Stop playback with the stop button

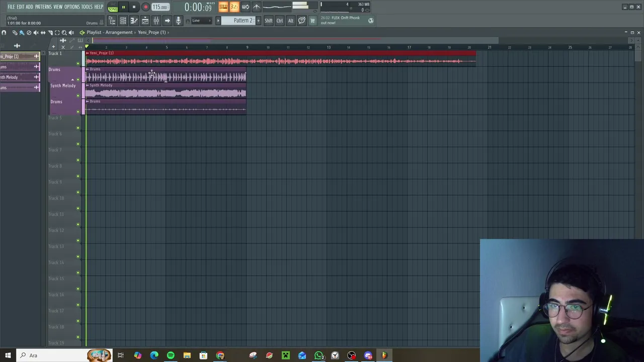[x=134, y=7]
